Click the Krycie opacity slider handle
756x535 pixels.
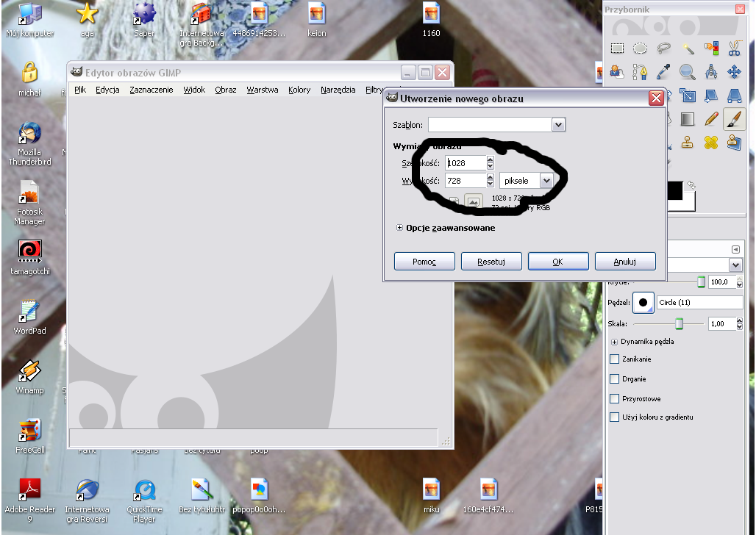point(701,282)
